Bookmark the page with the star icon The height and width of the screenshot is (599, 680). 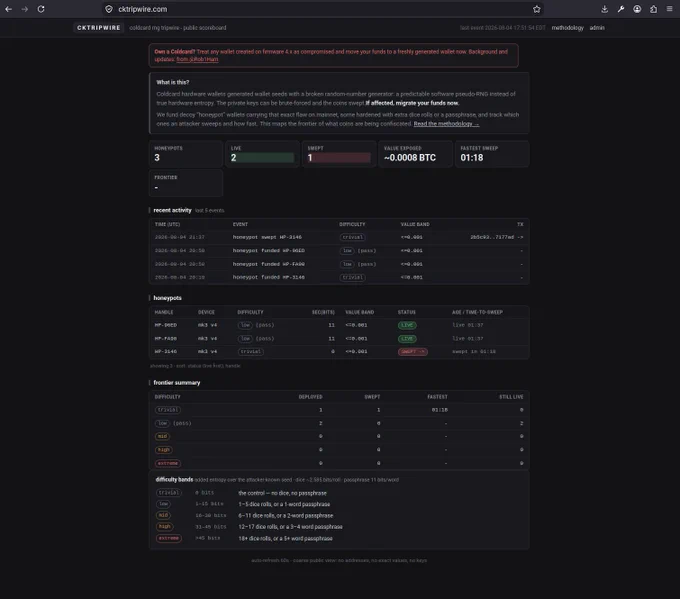[536, 9]
